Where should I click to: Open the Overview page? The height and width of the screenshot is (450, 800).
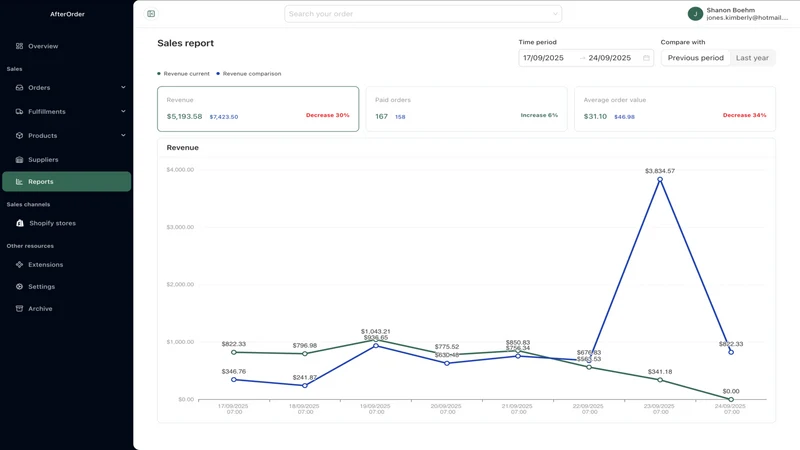66,46
